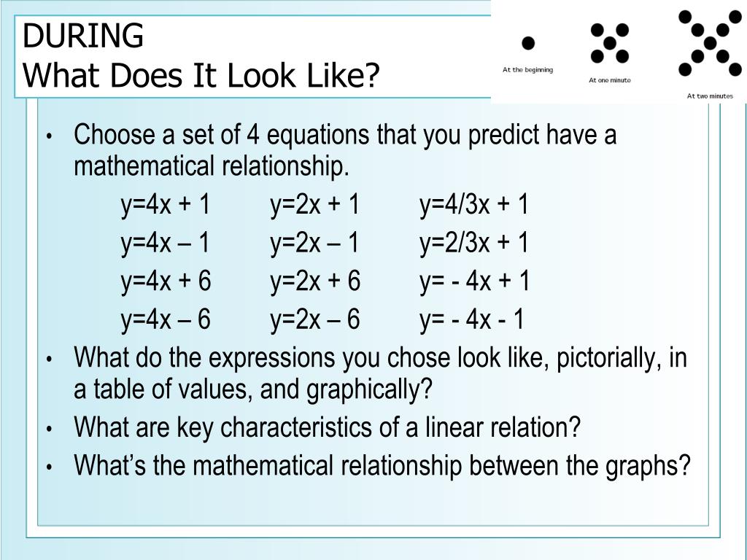
Task: Click the key characteristics of a linear relation question
Action: [x=327, y=427]
